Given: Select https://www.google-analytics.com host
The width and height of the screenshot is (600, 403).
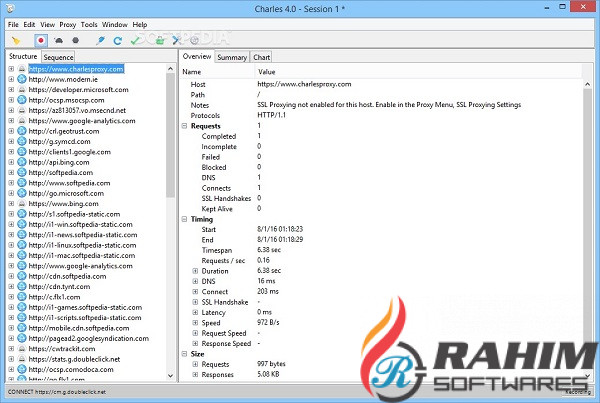Looking at the screenshot, I should 82,121.
